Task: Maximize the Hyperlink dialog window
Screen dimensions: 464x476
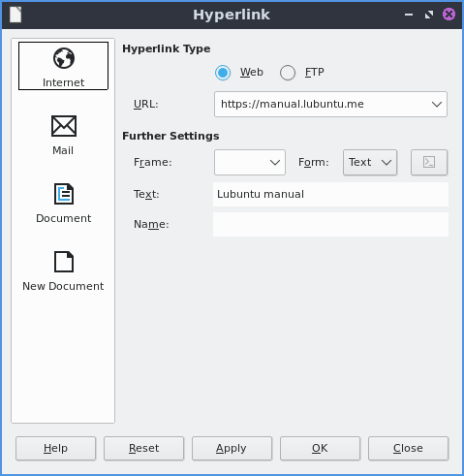Action: pyautogui.click(x=429, y=15)
